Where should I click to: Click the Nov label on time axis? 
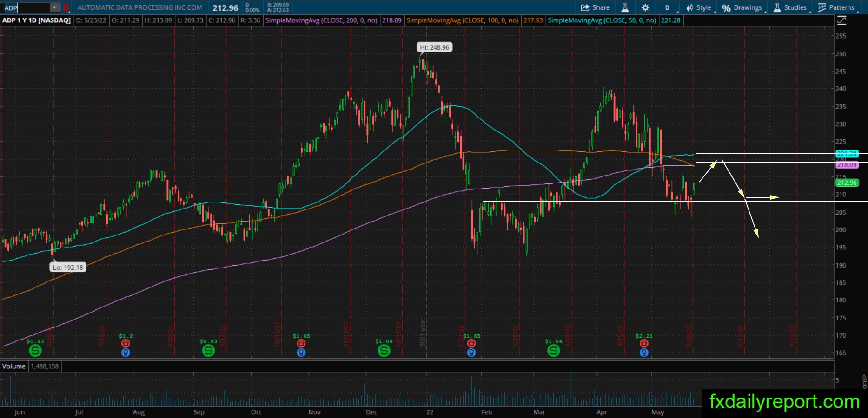314,412
